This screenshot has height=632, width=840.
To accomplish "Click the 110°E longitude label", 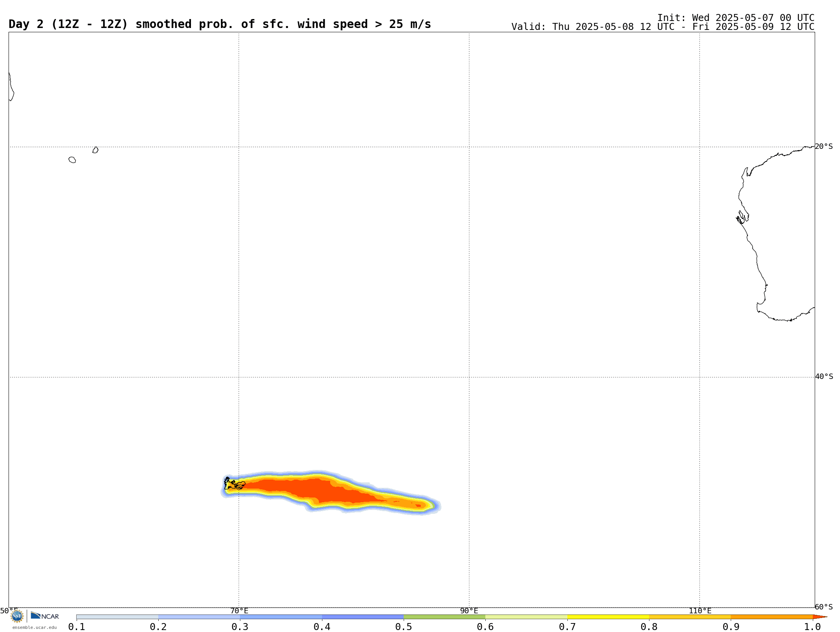I will (x=700, y=611).
